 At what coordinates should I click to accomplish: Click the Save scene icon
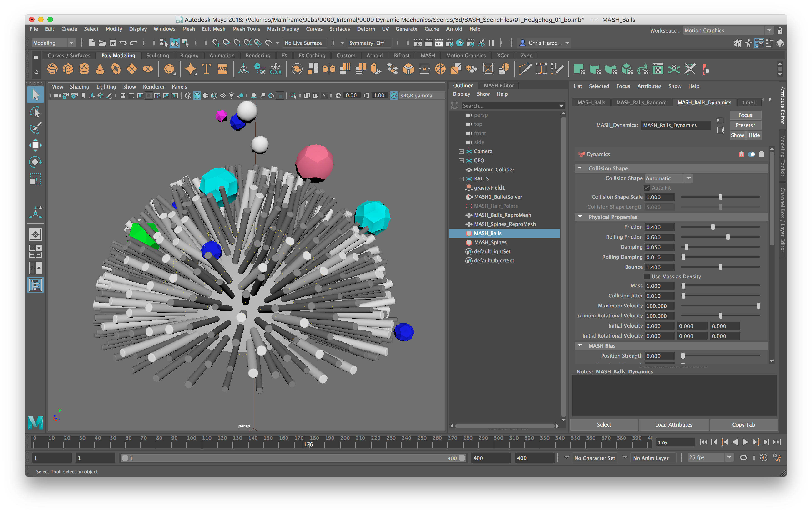(x=113, y=43)
